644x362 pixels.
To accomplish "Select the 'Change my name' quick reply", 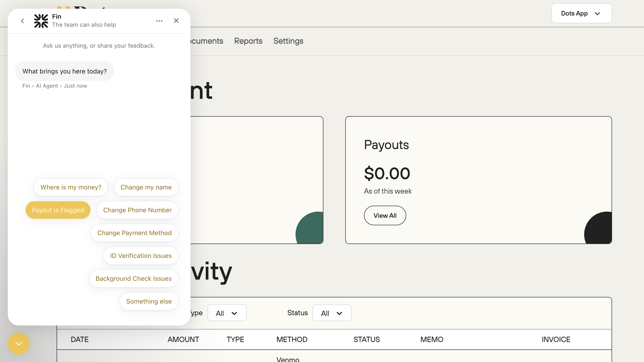I will click(x=146, y=187).
